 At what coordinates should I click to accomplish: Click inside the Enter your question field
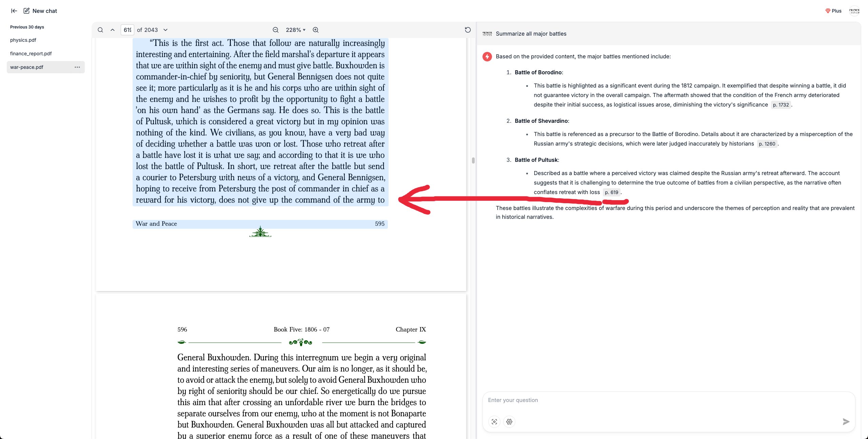(x=644, y=400)
